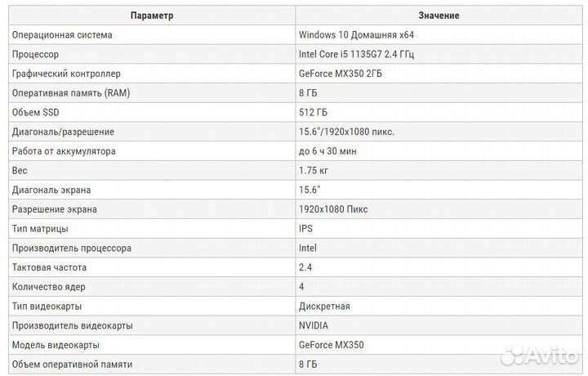The image size is (588, 376).
Task: Click 'Оперативная память (RAM)' label
Action: (x=71, y=93)
